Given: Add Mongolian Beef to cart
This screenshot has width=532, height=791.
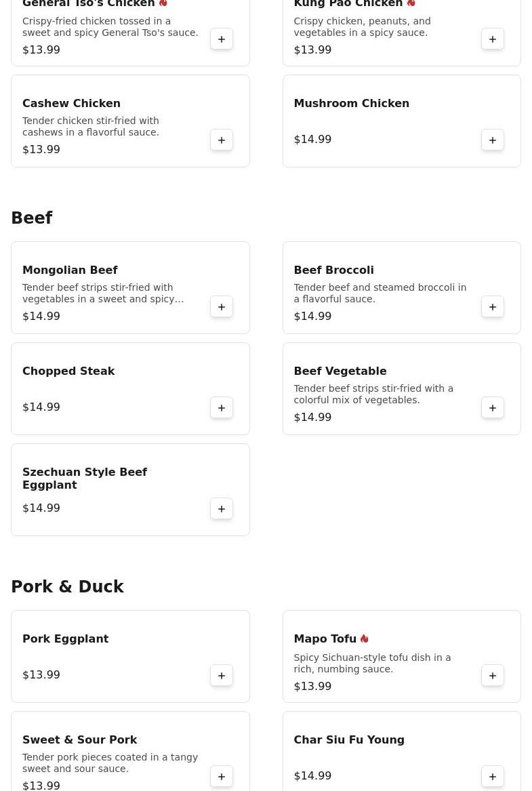Looking at the screenshot, I should (222, 307).
